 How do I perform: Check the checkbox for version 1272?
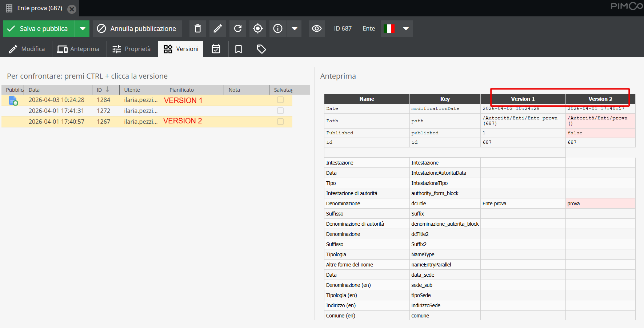(280, 111)
